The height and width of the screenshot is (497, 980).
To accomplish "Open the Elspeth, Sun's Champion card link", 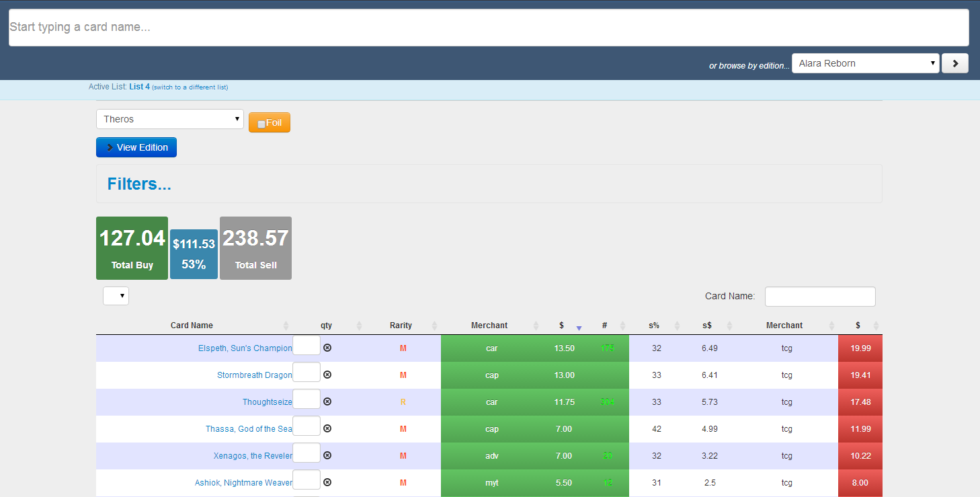I will pos(245,348).
